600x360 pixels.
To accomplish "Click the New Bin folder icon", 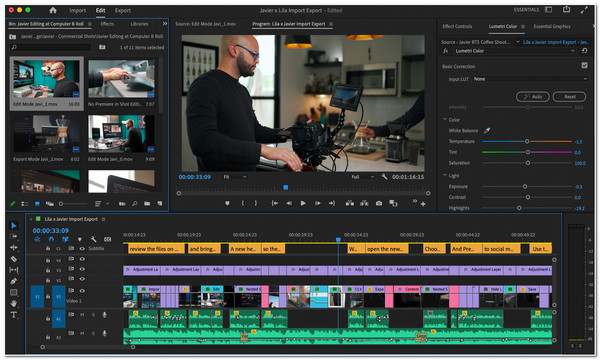I will (x=147, y=204).
